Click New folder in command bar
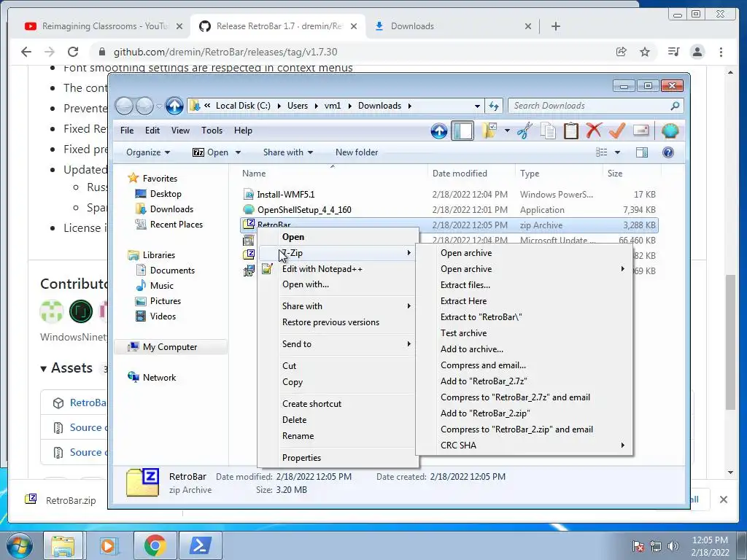The height and width of the screenshot is (560, 747). [x=356, y=152]
